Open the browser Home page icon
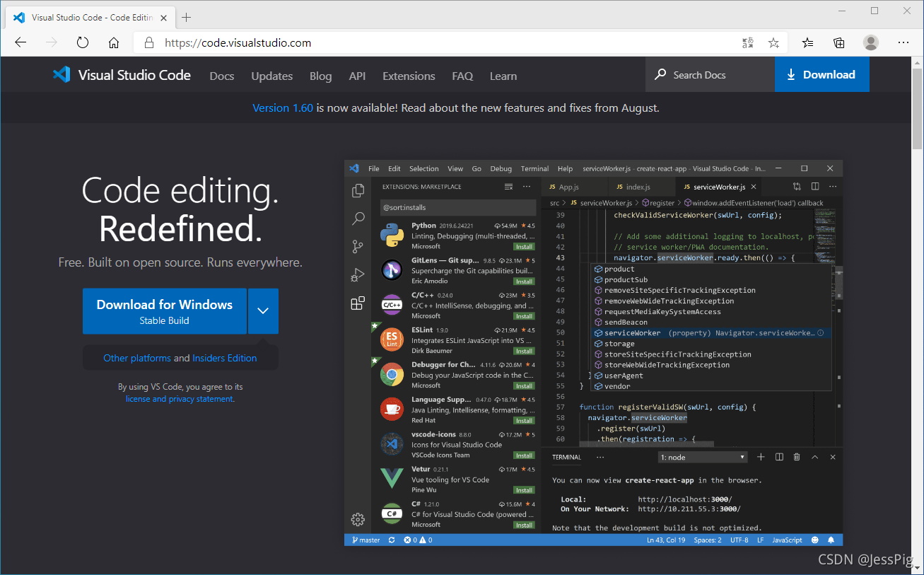The height and width of the screenshot is (575, 924). 114,42
